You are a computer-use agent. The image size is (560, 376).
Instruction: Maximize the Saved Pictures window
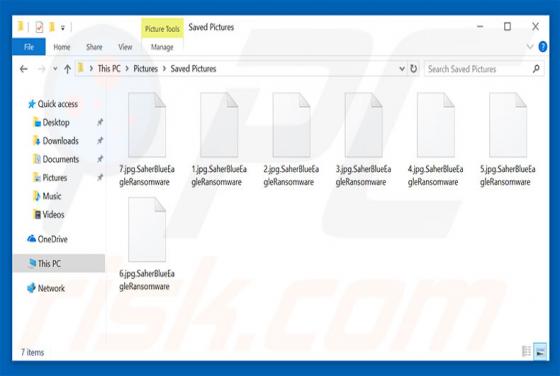[x=508, y=27]
